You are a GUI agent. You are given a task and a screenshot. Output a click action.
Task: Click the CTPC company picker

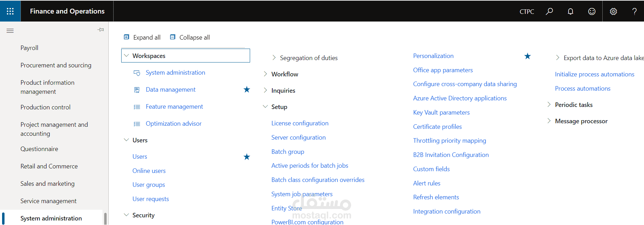[527, 11]
